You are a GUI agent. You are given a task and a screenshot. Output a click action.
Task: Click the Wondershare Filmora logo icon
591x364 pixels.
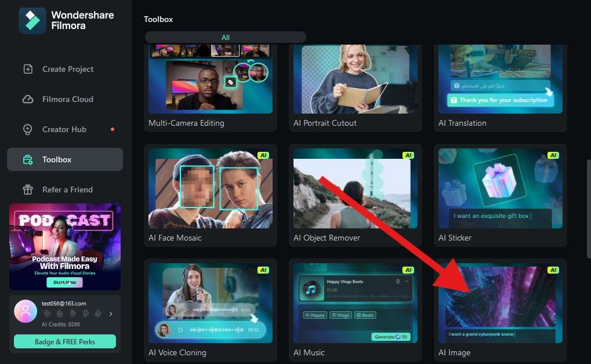click(x=32, y=21)
